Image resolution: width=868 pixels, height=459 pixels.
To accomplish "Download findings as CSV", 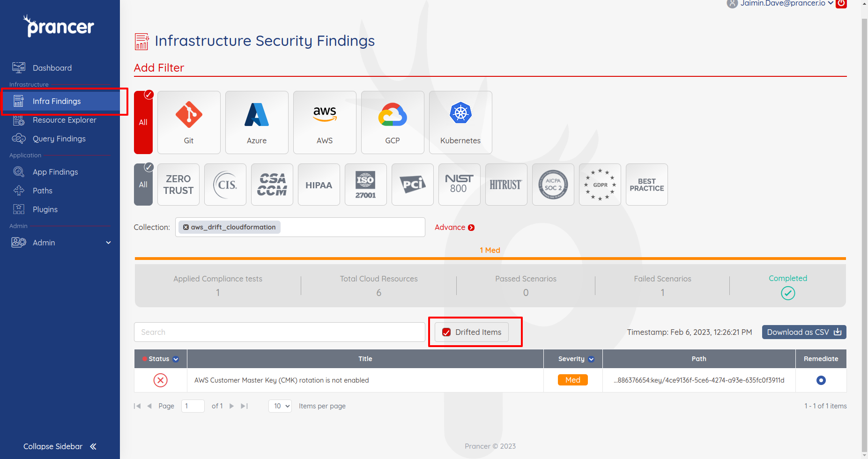I will 804,332.
